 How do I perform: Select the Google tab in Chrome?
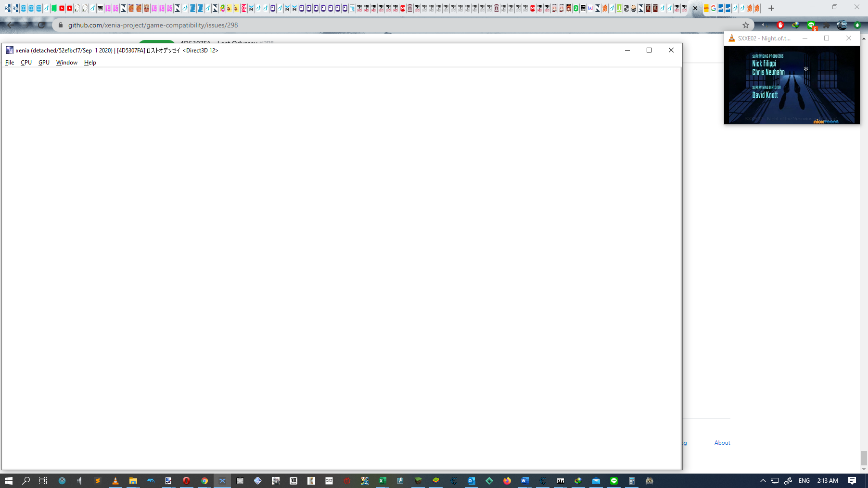click(714, 8)
